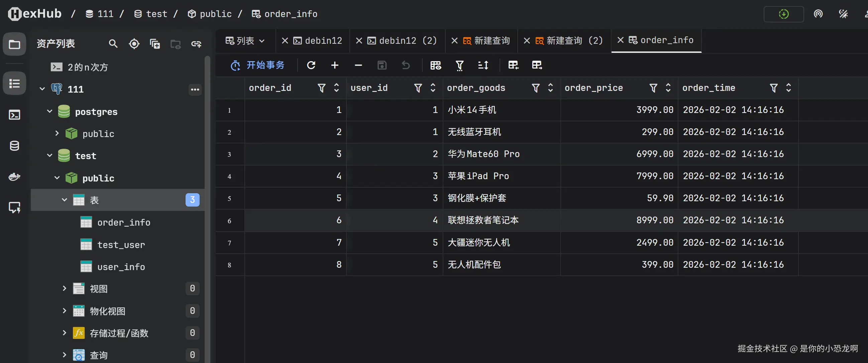The height and width of the screenshot is (363, 868).
Task: Click the search icon in asset panel
Action: coord(113,44)
